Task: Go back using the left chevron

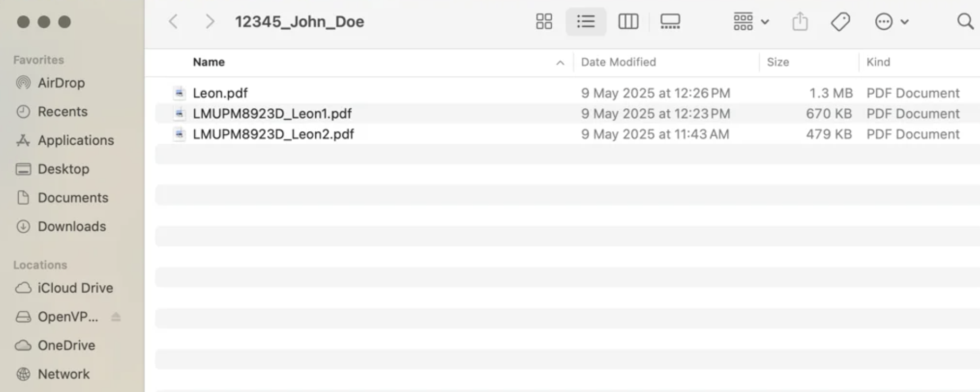Action: point(173,21)
